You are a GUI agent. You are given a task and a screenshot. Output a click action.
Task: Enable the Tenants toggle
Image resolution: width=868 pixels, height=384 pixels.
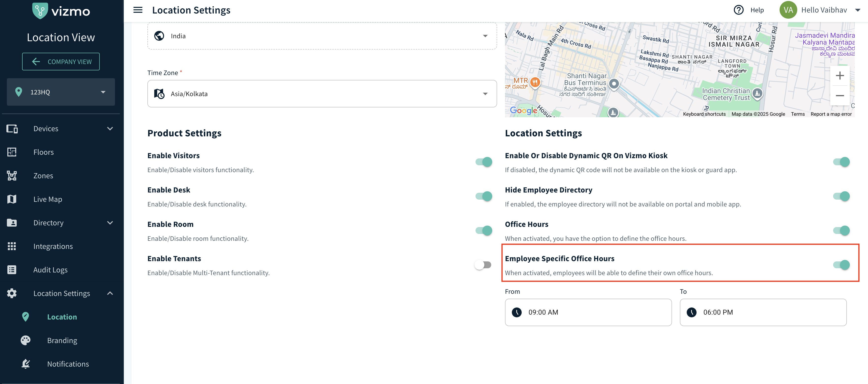(483, 265)
